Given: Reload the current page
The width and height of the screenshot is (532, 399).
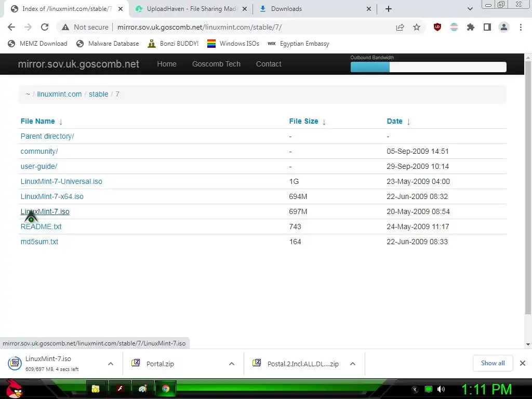Looking at the screenshot, I should [x=45, y=27].
